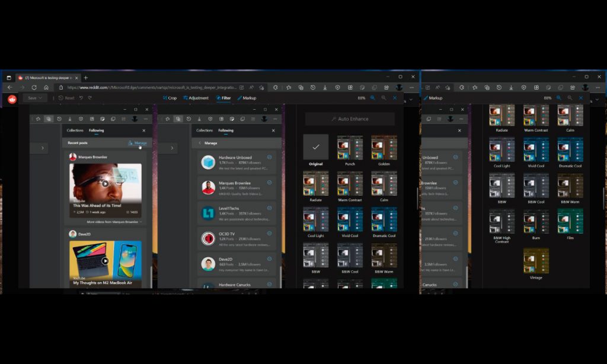The image size is (607, 364).
Task: Open Downloads in right window toolbar
Action: click(512, 88)
